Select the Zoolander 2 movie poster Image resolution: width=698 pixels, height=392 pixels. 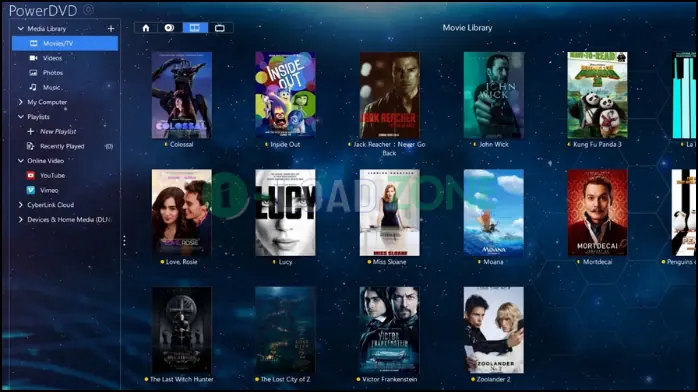click(x=494, y=330)
